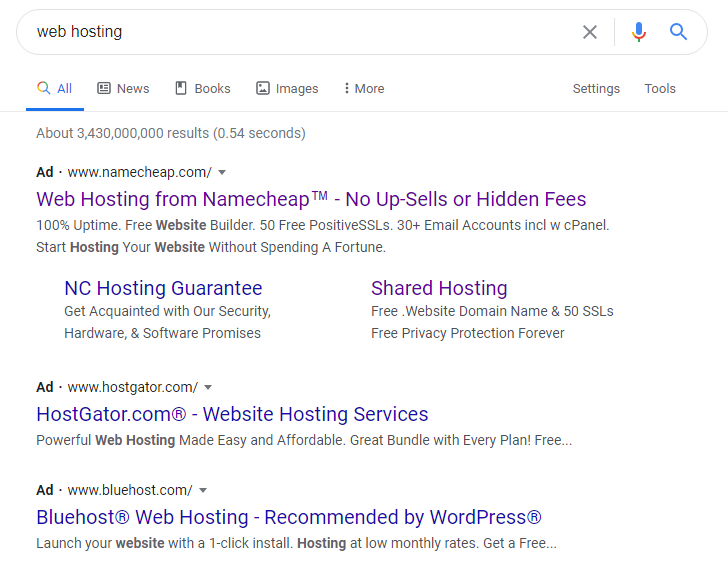Switch to the Images results tab
Screen dimensions: 728x577
click(287, 88)
